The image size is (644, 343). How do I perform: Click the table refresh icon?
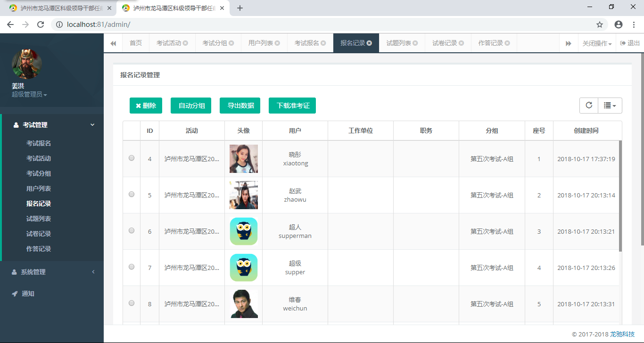589,106
